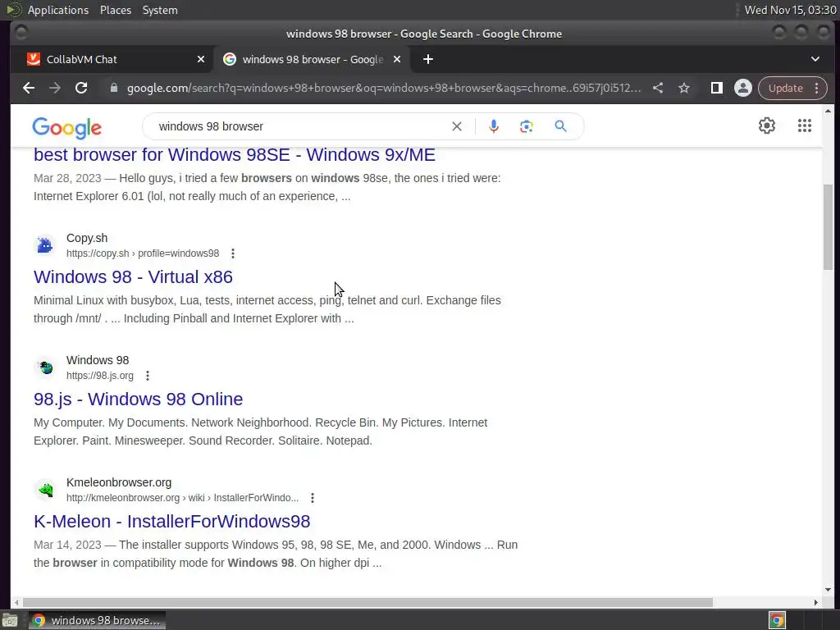This screenshot has width=840, height=630.
Task: Click the Copy.sh site favicon
Action: 45,245
